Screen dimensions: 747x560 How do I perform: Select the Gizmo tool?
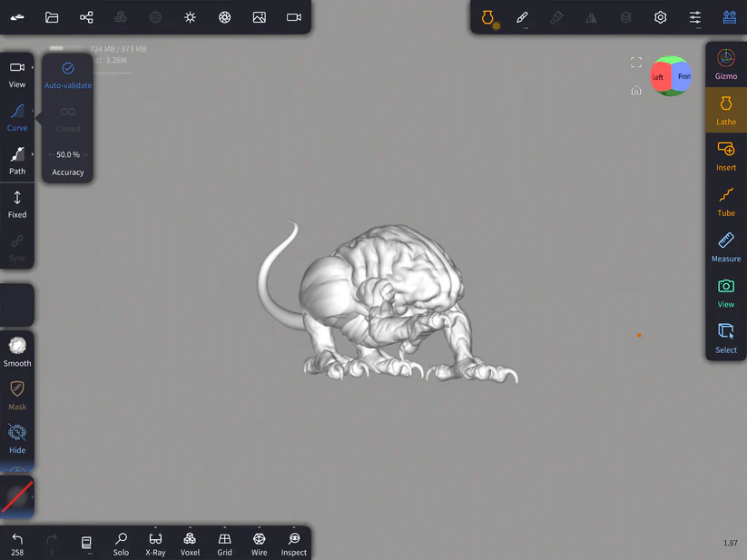(726, 64)
